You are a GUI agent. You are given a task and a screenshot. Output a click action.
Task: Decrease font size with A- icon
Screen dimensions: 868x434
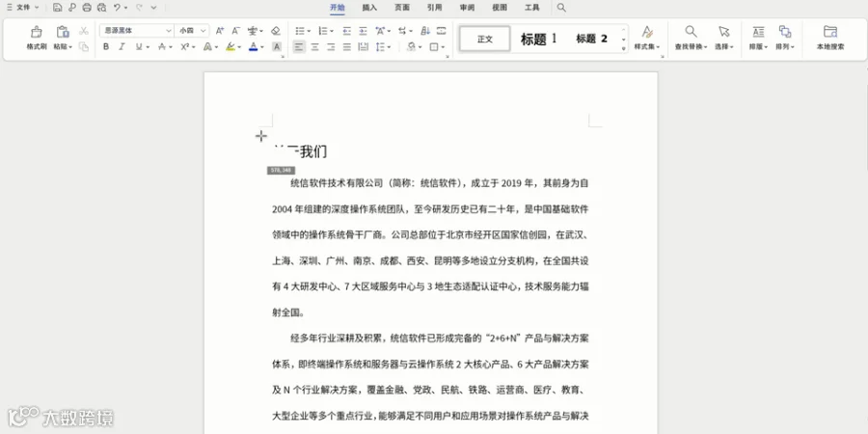(x=236, y=31)
